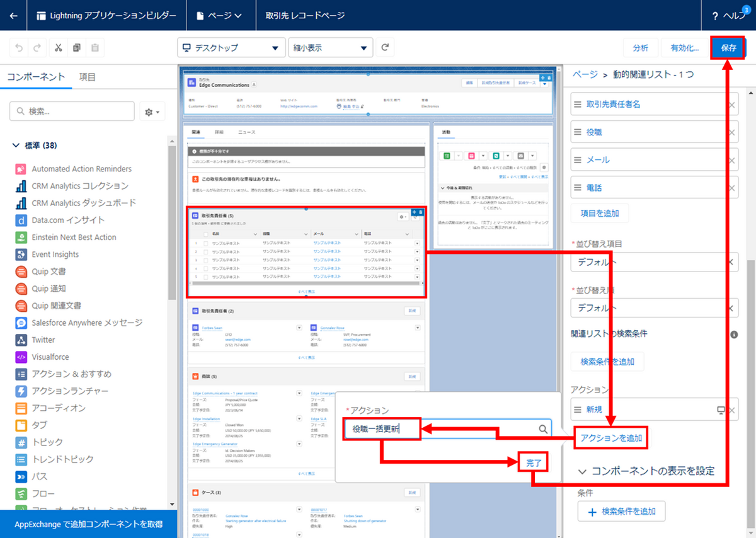Open the デスクトップ form factor dropdown
756x538 pixels.
tap(231, 48)
